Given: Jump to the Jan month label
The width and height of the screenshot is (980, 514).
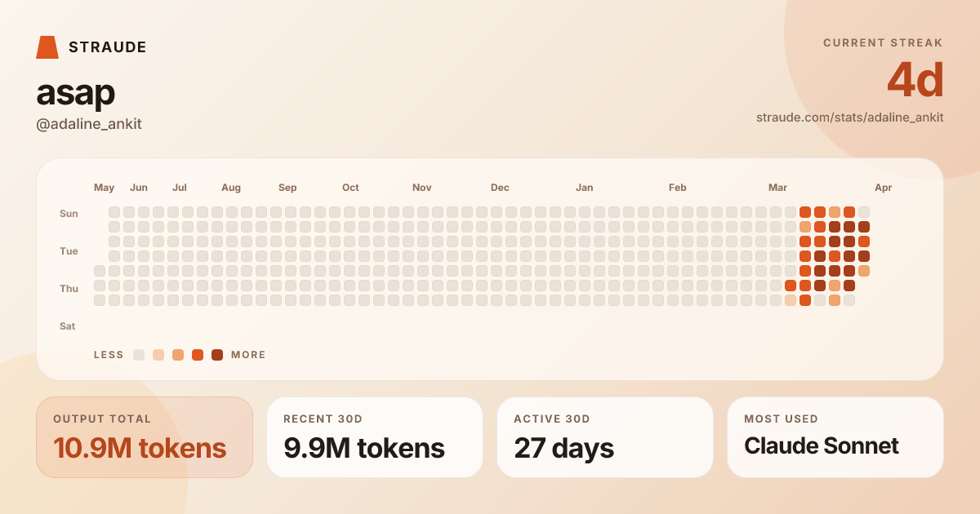Looking at the screenshot, I should click(584, 188).
